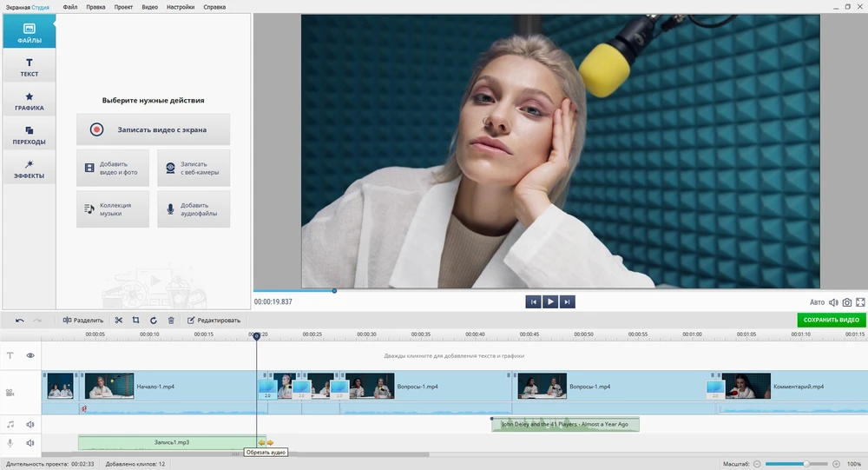Open the preview volume control
The image size is (868, 470).
click(x=832, y=302)
